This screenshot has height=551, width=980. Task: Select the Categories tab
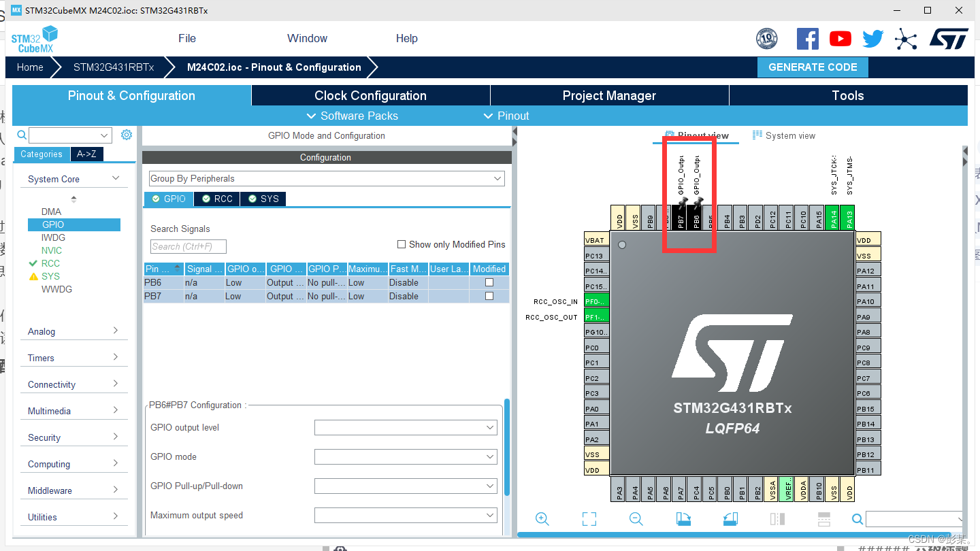click(x=42, y=154)
